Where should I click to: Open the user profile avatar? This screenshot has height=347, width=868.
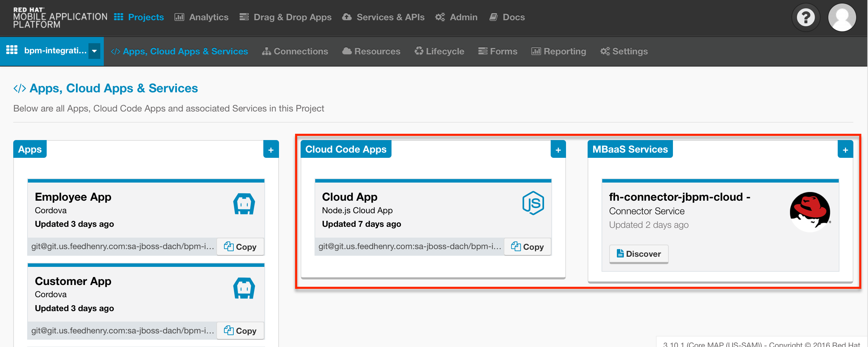[842, 17]
